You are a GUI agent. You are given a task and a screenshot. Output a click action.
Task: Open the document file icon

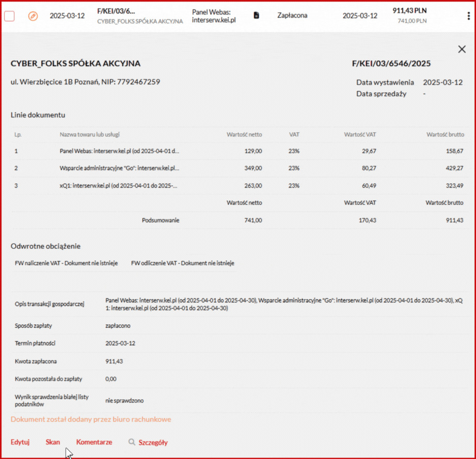(256, 15)
